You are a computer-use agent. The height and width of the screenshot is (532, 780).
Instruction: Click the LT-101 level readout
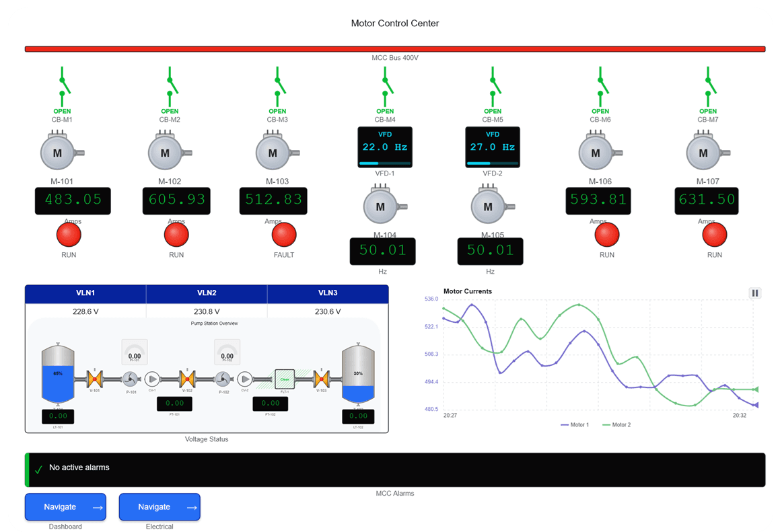click(x=58, y=416)
